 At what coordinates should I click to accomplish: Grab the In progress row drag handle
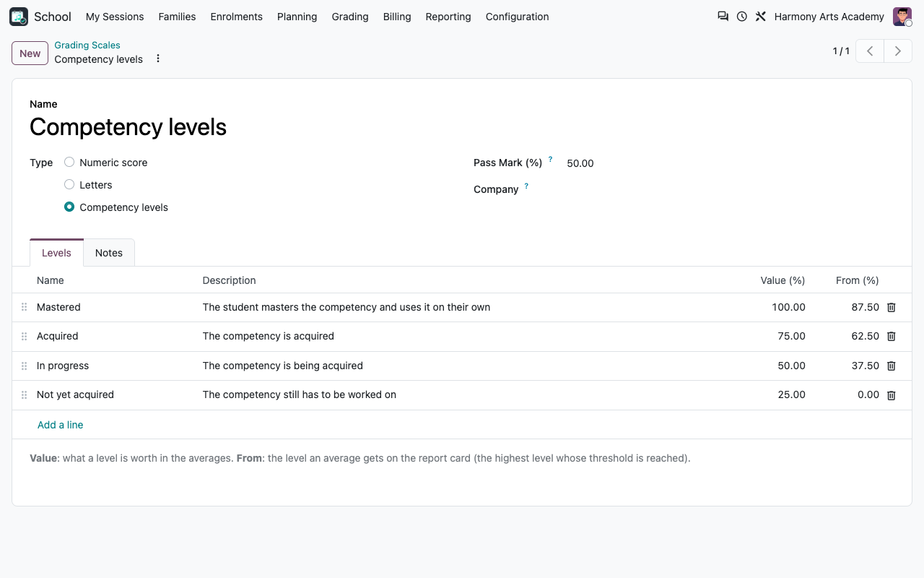point(24,366)
